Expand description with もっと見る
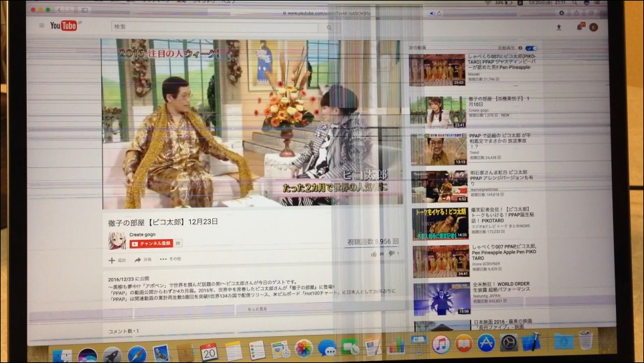 point(257,309)
